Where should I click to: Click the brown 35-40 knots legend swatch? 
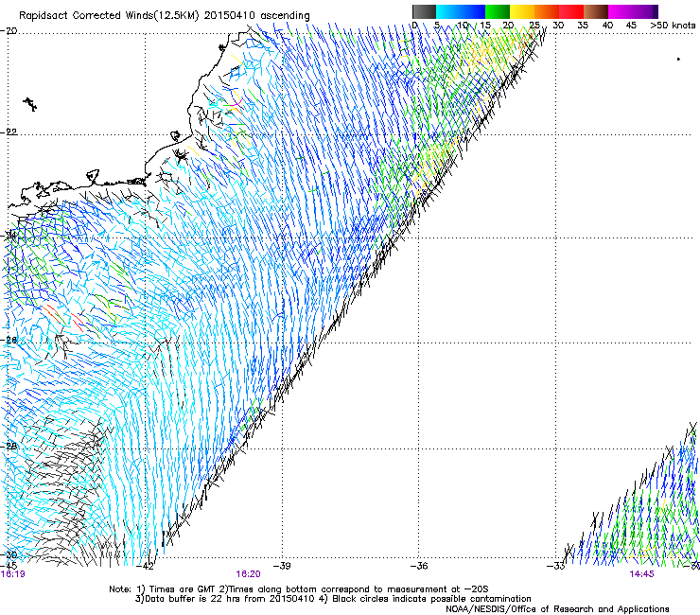(x=596, y=11)
